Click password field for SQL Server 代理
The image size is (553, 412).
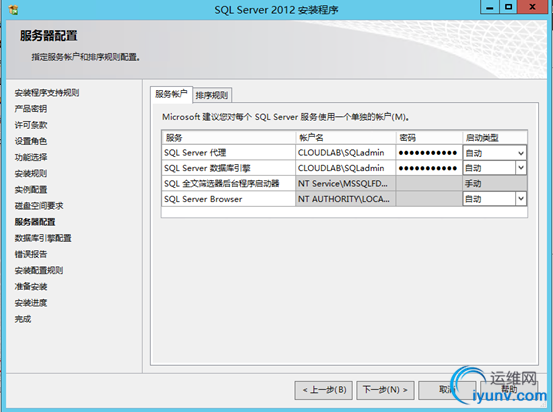click(x=429, y=153)
